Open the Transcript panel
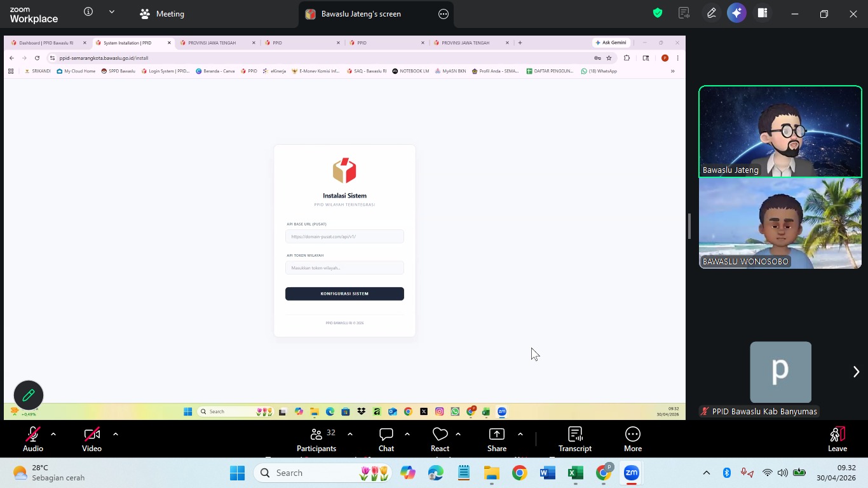This screenshot has width=868, height=488. click(x=575, y=439)
